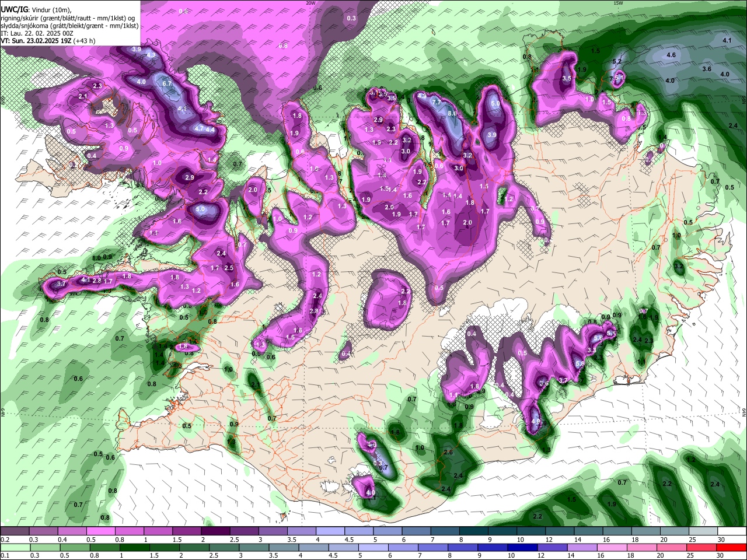Click the 8.0 precipitation value on the map
This screenshot has height=560, width=747.
(452, 113)
